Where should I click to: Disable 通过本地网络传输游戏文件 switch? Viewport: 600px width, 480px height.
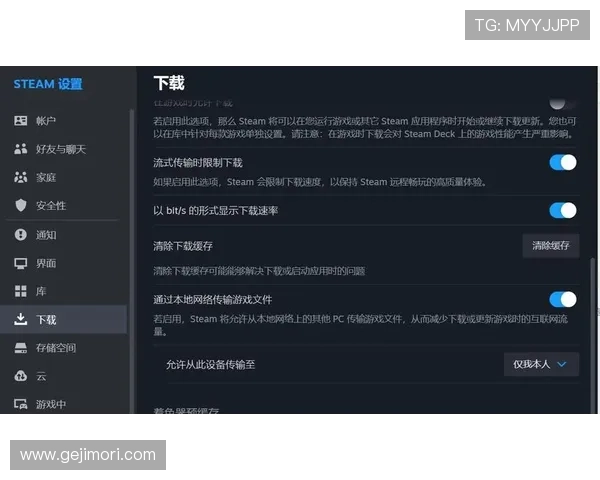[563, 299]
